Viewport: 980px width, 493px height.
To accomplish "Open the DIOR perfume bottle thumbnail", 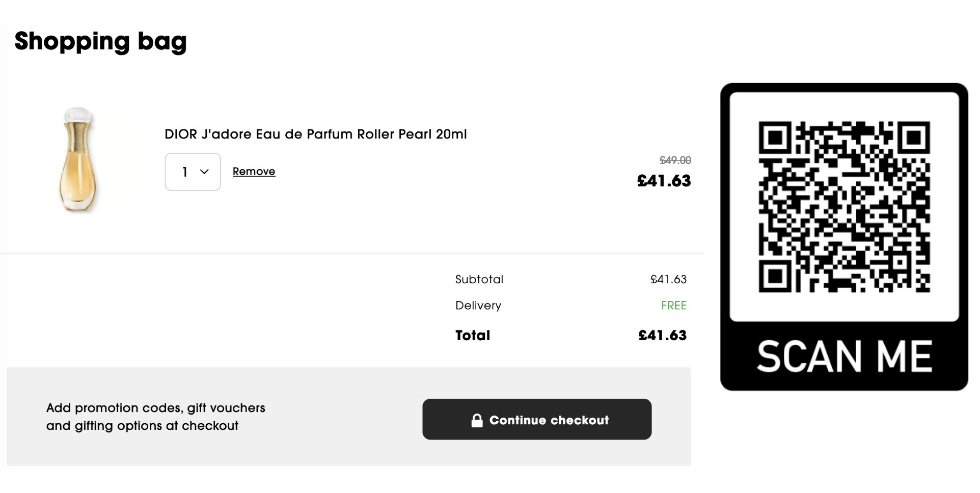I will click(78, 159).
